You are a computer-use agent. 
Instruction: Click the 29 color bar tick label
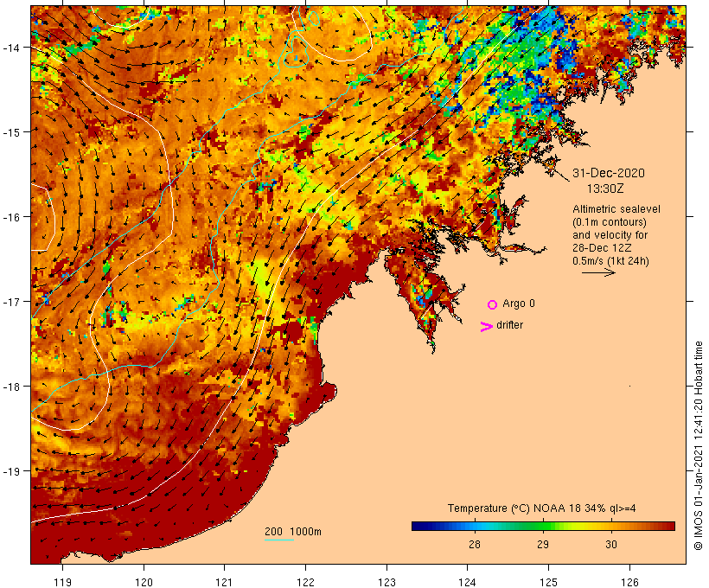point(543,545)
